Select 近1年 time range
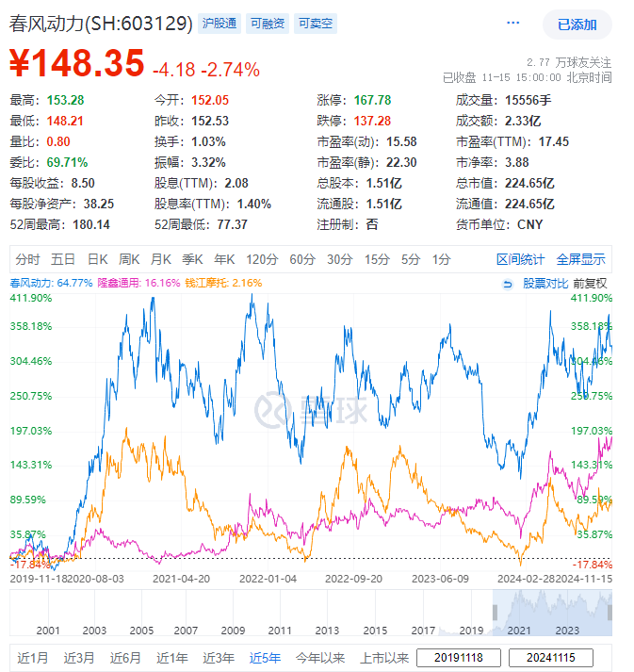 (171, 658)
